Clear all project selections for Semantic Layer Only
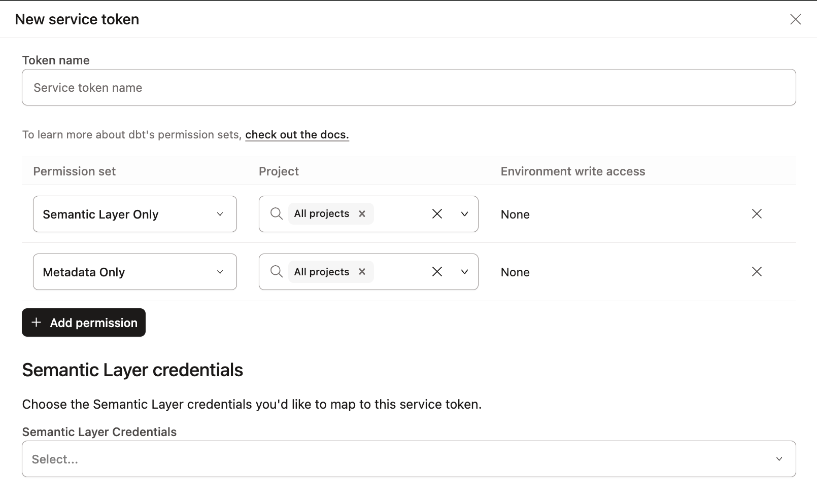817x504 pixels. [437, 213]
